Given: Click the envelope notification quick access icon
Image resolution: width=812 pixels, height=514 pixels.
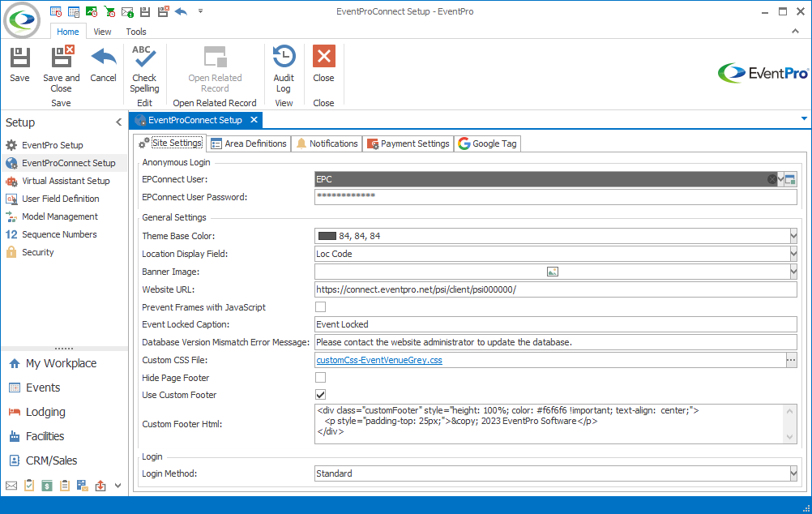Looking at the screenshot, I should (127, 11).
